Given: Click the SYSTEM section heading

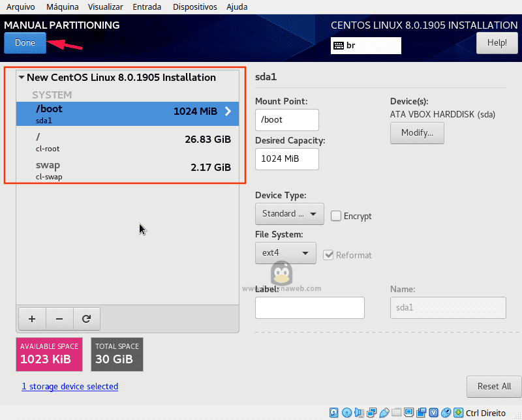Looking at the screenshot, I should pos(52,95).
